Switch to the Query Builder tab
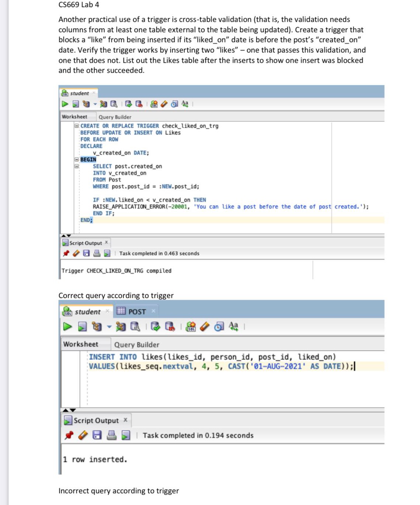 coord(115,117)
